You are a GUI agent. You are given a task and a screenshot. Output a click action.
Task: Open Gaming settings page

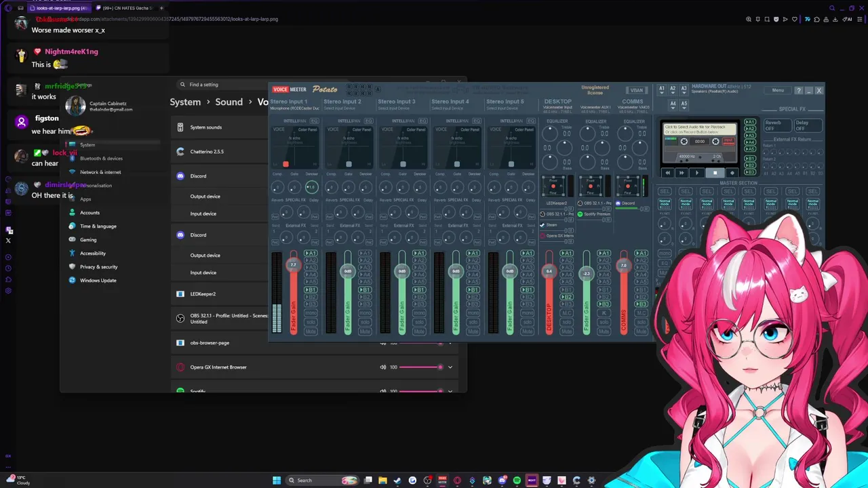(x=88, y=240)
